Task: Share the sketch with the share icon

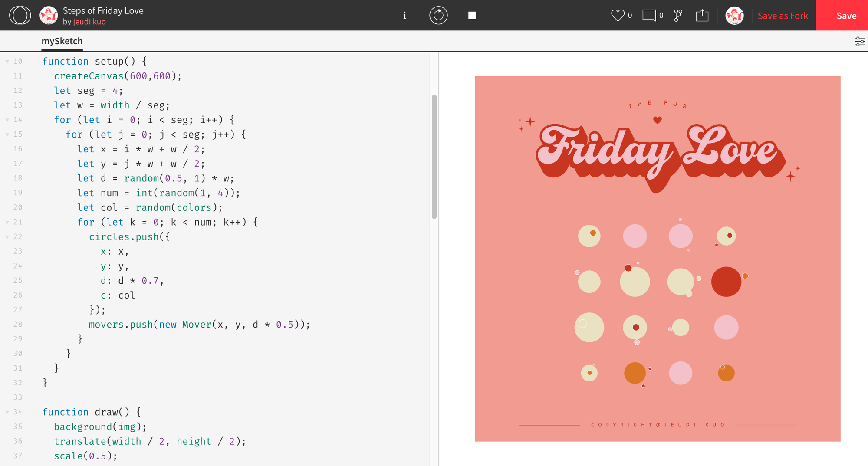Action: tap(702, 16)
